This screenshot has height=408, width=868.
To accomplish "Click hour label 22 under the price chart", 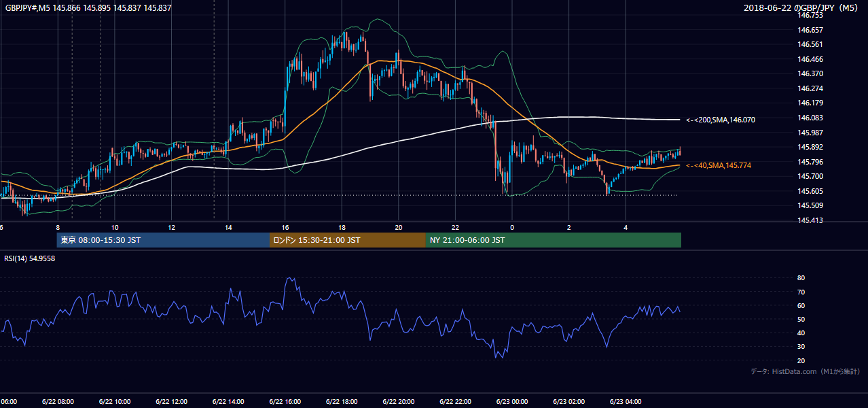I will pos(456,228).
